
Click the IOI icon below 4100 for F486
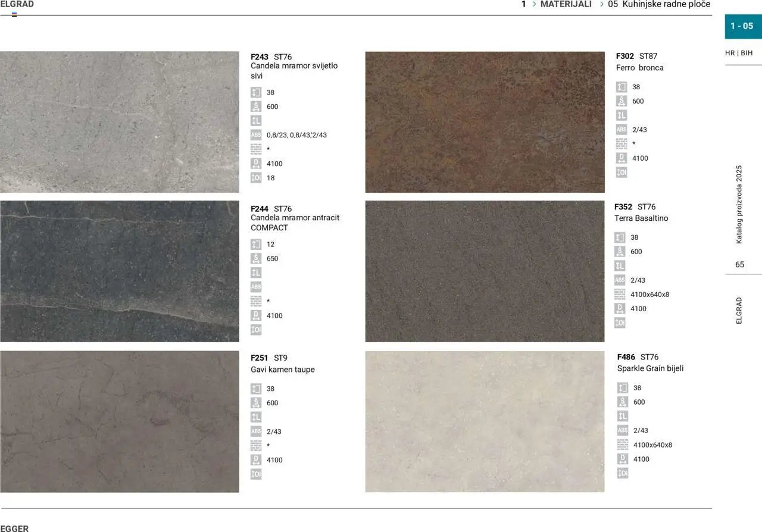coord(621,472)
